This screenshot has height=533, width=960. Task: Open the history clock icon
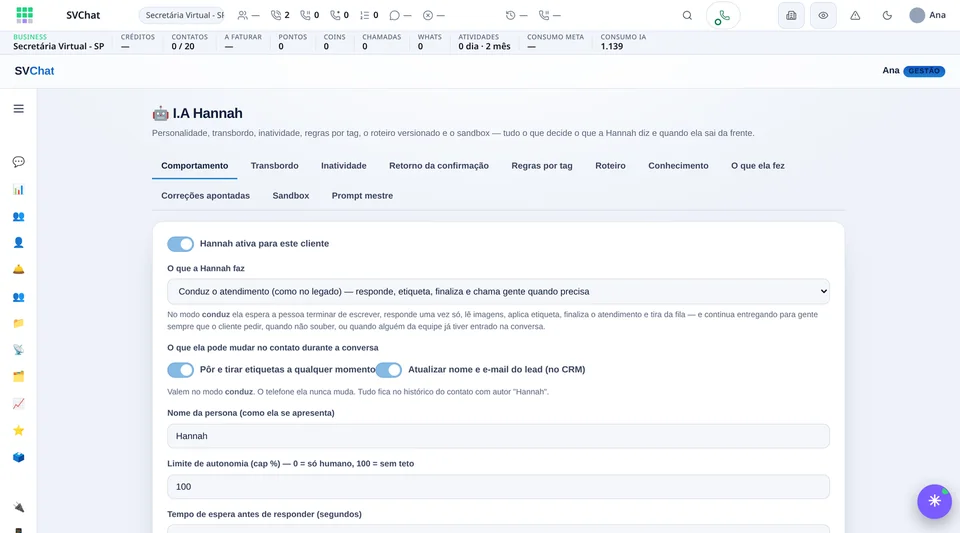(x=510, y=15)
